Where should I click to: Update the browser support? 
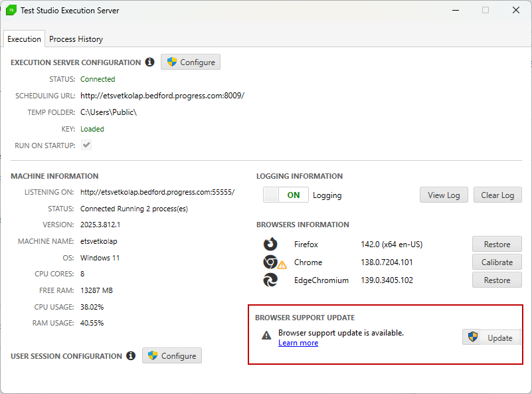coord(492,338)
